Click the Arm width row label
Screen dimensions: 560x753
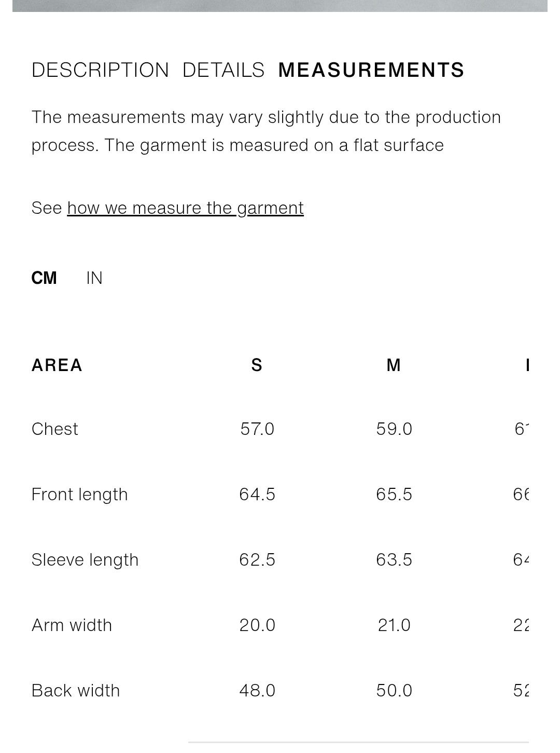(72, 625)
